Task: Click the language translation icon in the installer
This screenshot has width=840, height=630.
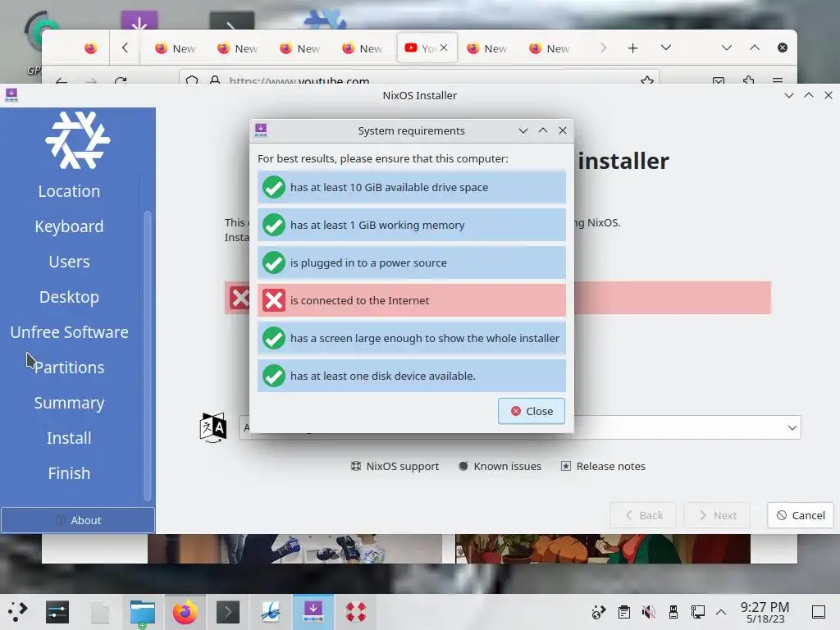Action: pyautogui.click(x=213, y=427)
